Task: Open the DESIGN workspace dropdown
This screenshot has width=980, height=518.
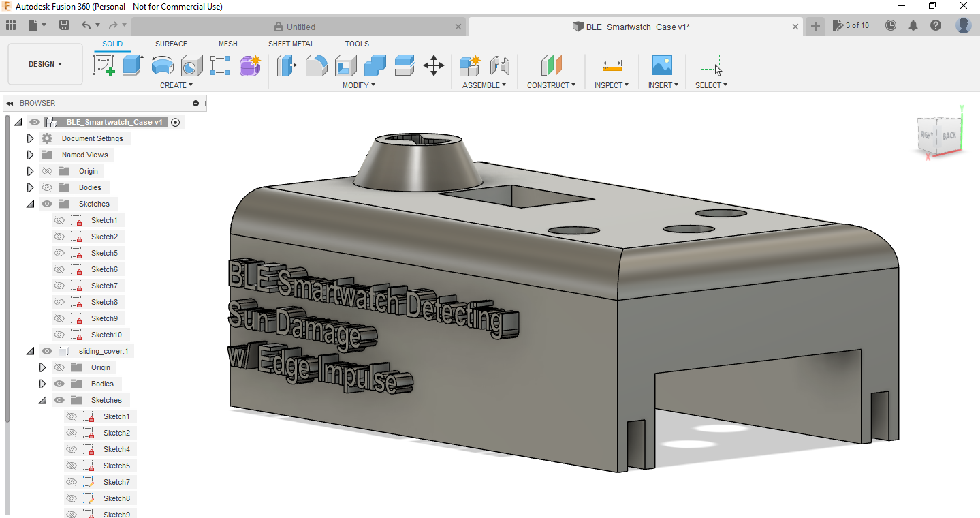Action: pos(45,64)
